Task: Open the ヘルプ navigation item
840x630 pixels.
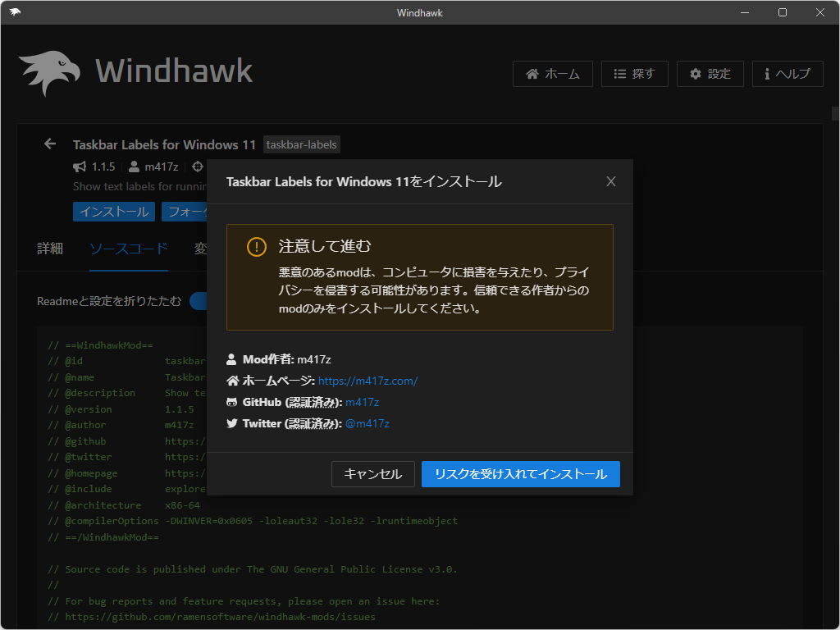Action: [x=787, y=73]
